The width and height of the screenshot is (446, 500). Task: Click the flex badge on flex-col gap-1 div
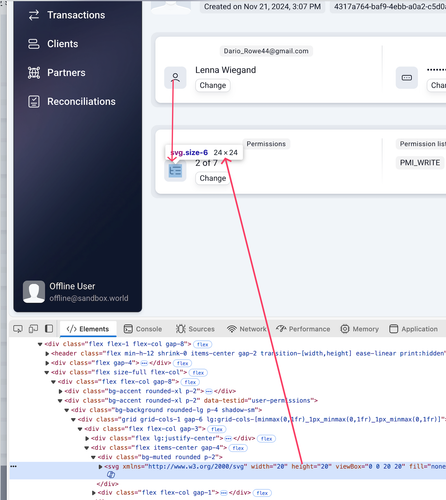pos(262,493)
